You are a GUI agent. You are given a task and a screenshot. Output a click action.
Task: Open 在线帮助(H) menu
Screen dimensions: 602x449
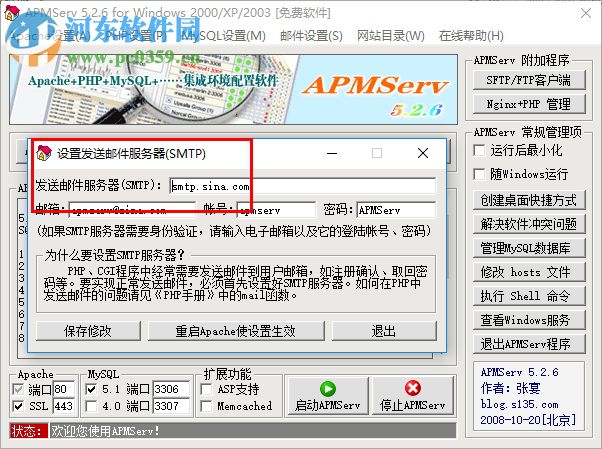tap(471, 36)
